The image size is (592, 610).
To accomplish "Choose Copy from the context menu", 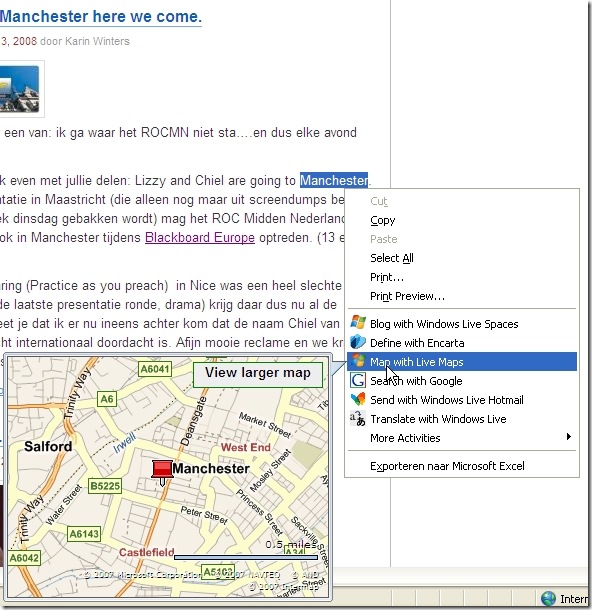I will (x=383, y=220).
